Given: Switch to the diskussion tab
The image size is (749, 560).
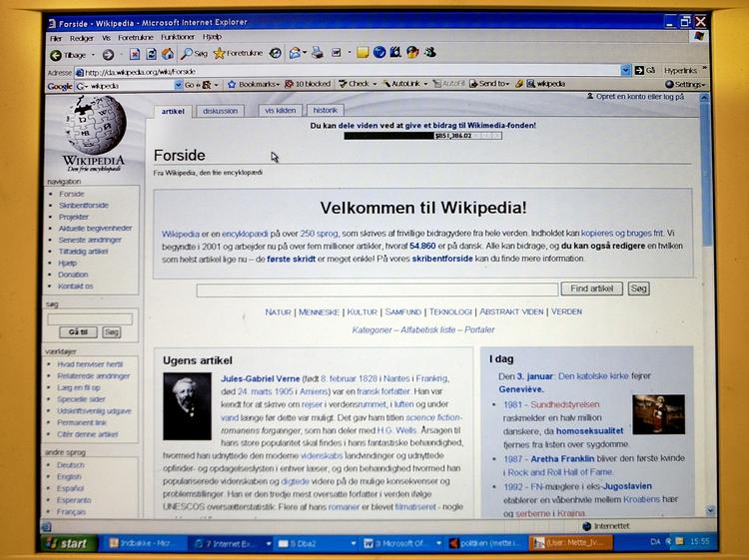Looking at the screenshot, I should pos(220,111).
